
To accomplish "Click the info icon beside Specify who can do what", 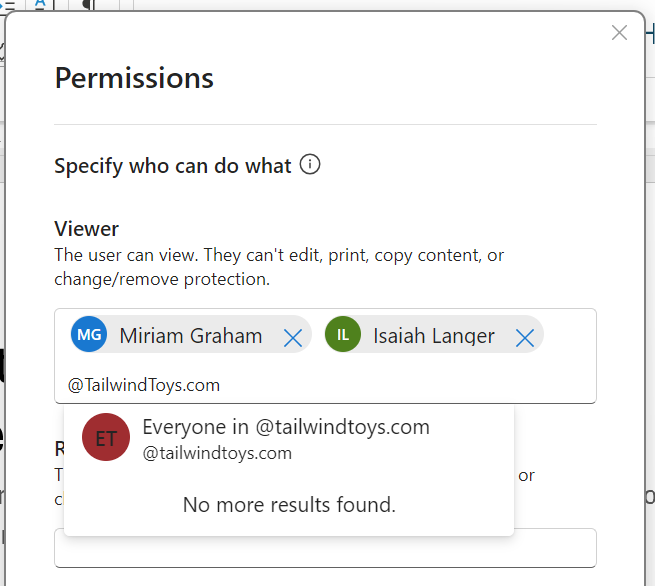I will pyautogui.click(x=310, y=165).
